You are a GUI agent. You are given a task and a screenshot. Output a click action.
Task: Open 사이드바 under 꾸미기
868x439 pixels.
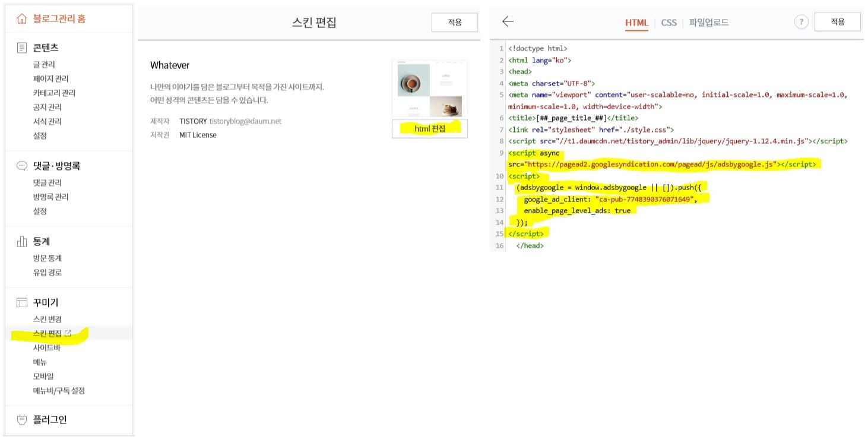point(47,348)
